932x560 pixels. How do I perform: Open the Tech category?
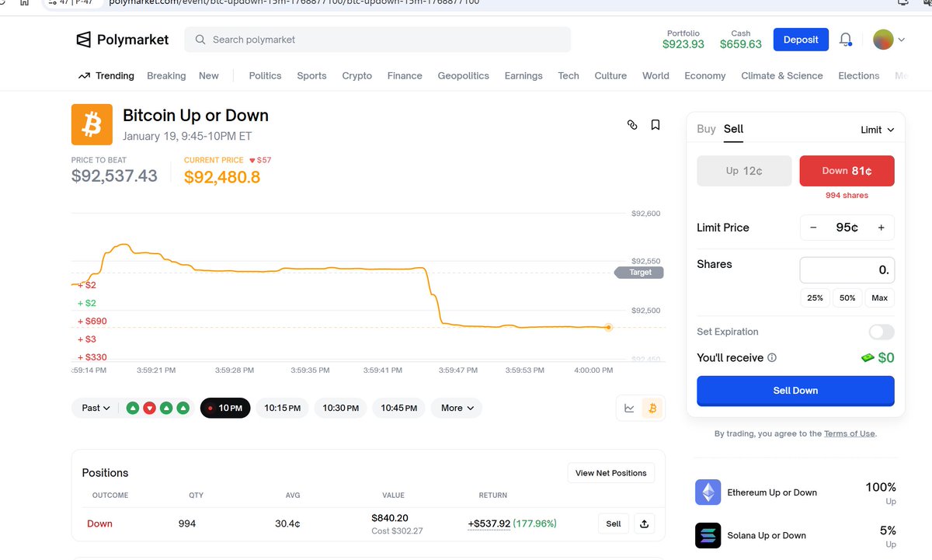[x=569, y=76]
